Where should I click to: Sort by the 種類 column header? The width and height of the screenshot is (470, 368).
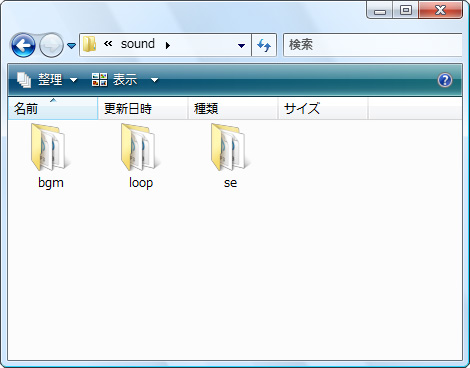tap(233, 108)
